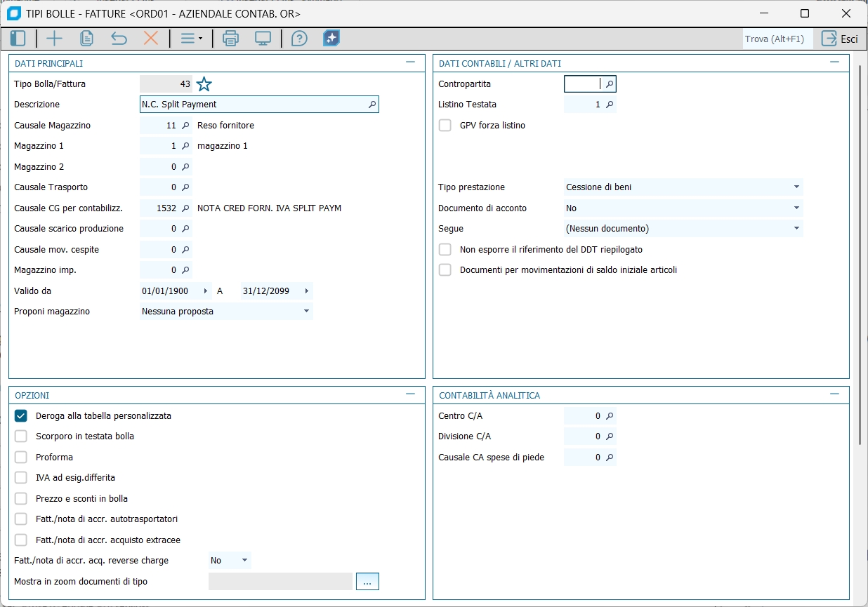This screenshot has width=868, height=607.
Task: Click the Print toolbar icon
Action: [x=230, y=39]
